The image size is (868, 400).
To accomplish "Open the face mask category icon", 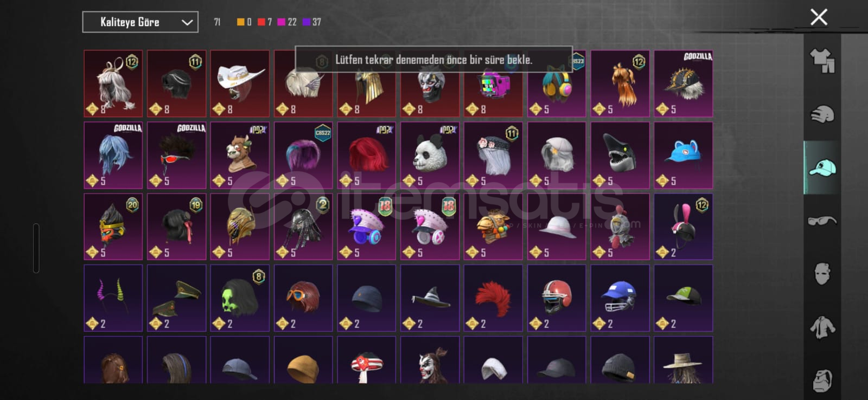I will 822,274.
